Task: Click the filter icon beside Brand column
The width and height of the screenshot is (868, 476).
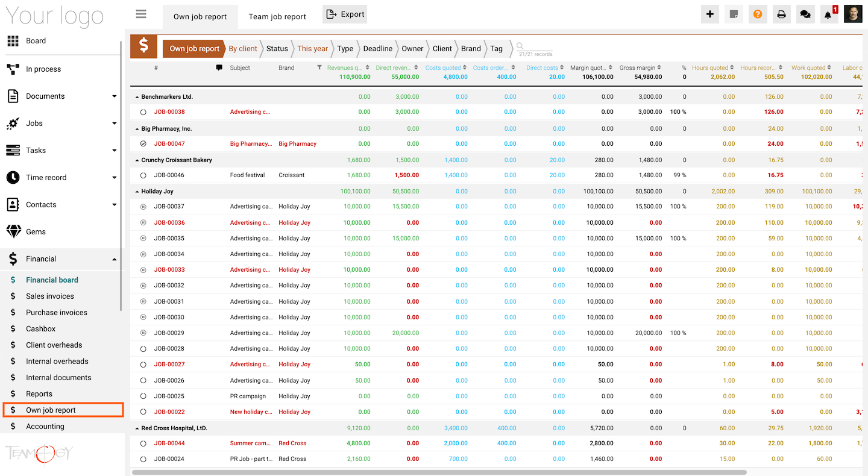Action: point(319,68)
